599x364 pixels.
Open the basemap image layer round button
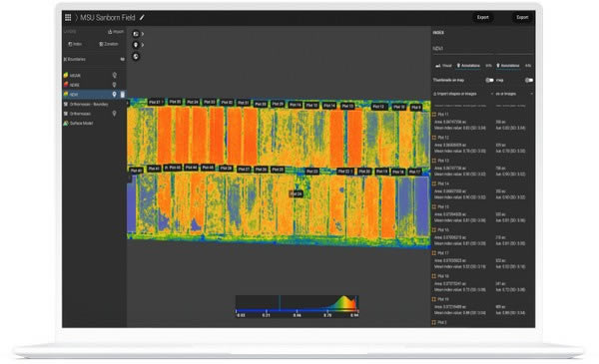pyautogui.click(x=136, y=34)
